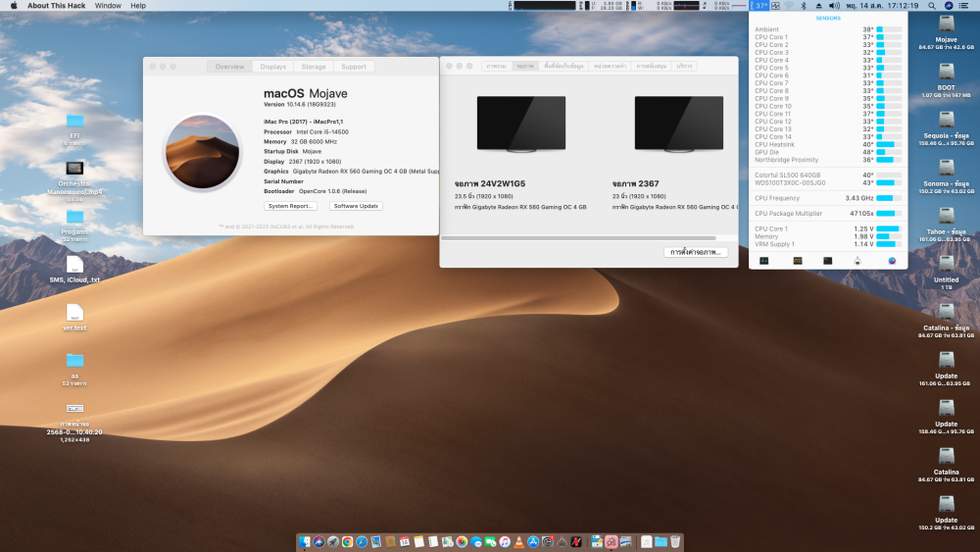Click the display preferences button in Thai window
Screen dimensions: 980x552
[x=696, y=252]
